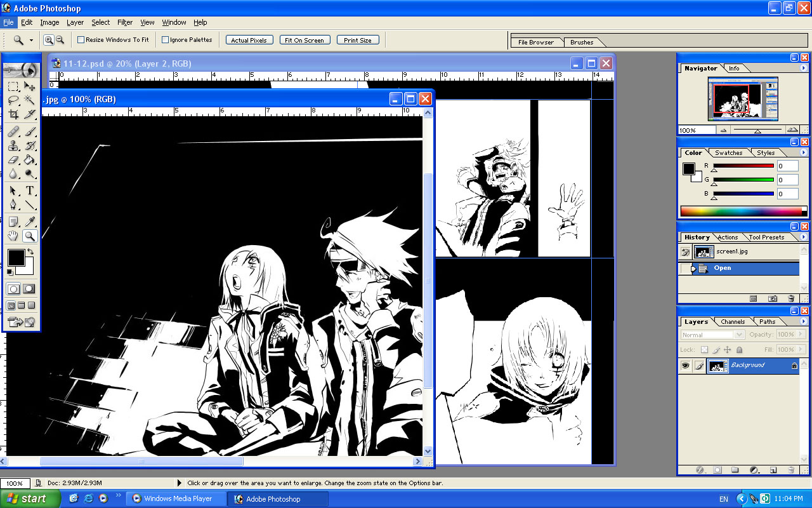This screenshot has width=812, height=508.
Task: Open adjustment layer menu icon
Action: pyautogui.click(x=754, y=471)
